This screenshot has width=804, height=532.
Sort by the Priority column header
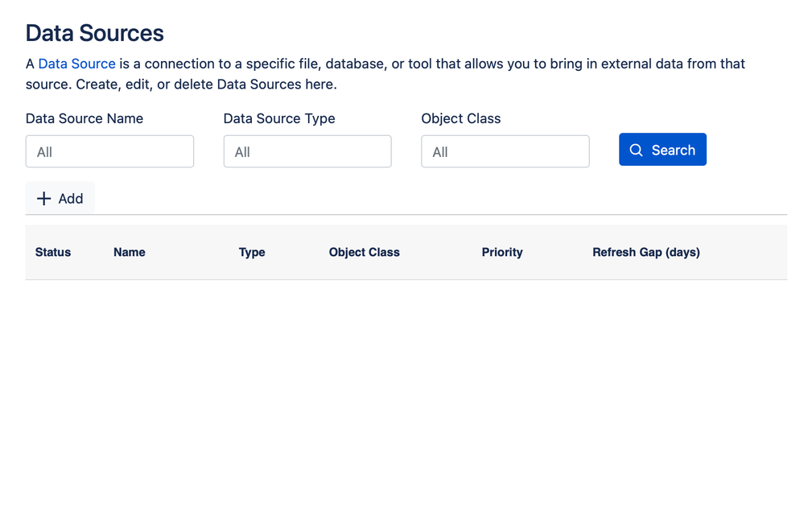pyautogui.click(x=502, y=252)
